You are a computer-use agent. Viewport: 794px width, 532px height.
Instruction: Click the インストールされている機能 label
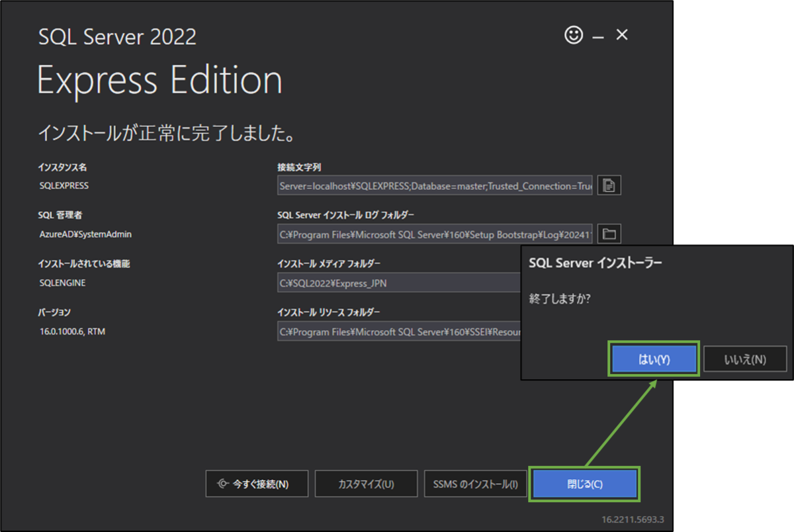point(84,264)
